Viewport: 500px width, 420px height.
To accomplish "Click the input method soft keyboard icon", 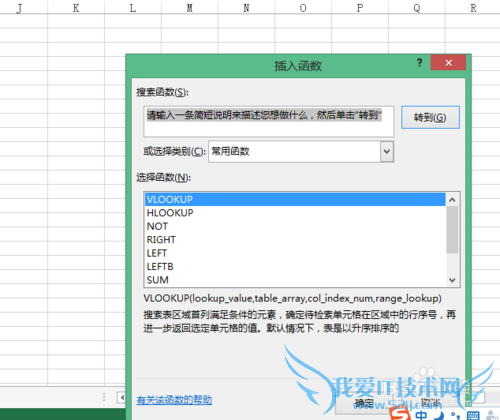I will (x=473, y=416).
